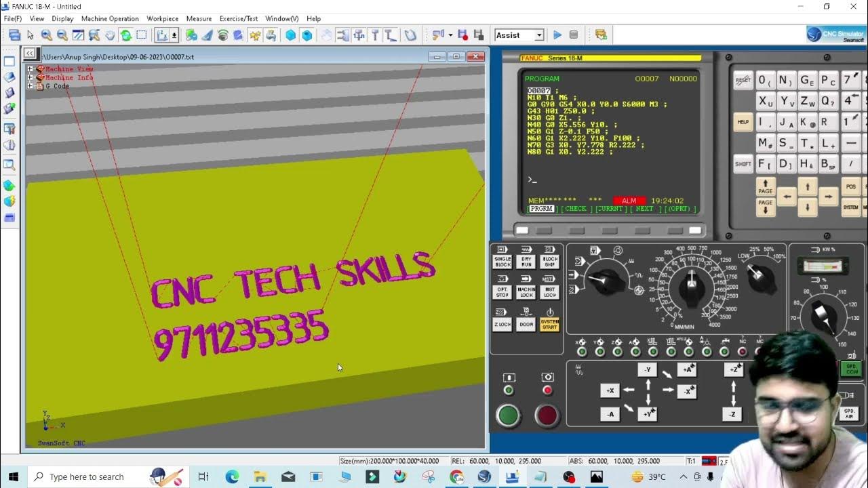The image size is (868, 488).
Task: Toggle DRY RUN mode
Action: pyautogui.click(x=526, y=262)
